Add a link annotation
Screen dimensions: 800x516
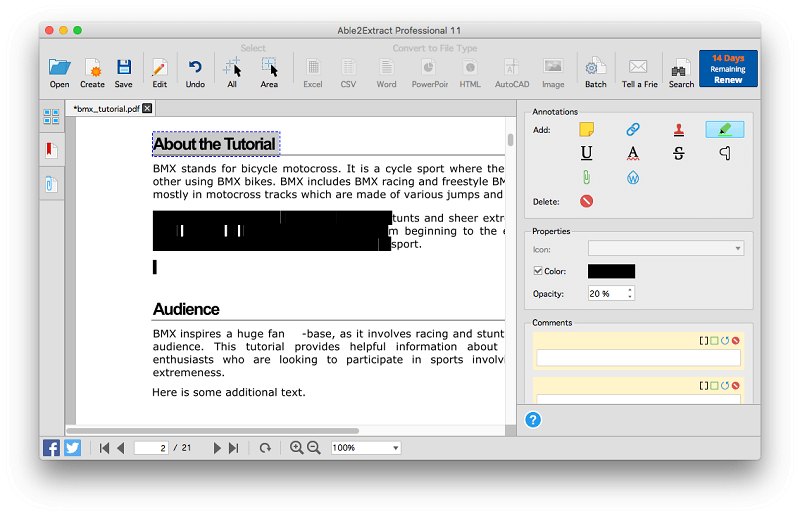click(633, 129)
